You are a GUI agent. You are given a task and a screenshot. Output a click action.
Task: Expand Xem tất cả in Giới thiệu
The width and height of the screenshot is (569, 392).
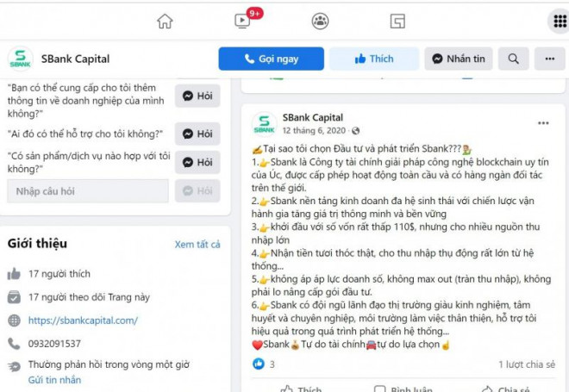tap(197, 245)
